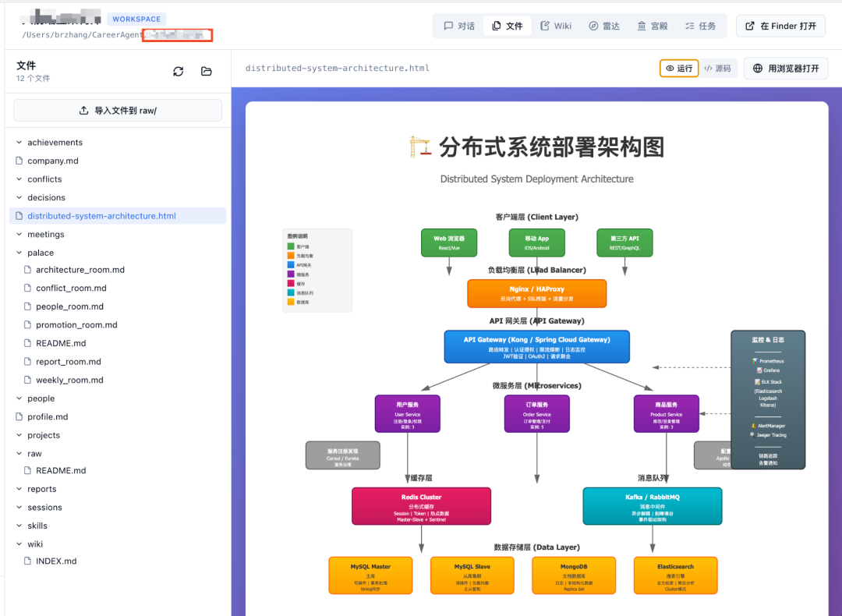Open promotion_room.md file
Image resolution: width=842 pixels, height=616 pixels.
(76, 325)
